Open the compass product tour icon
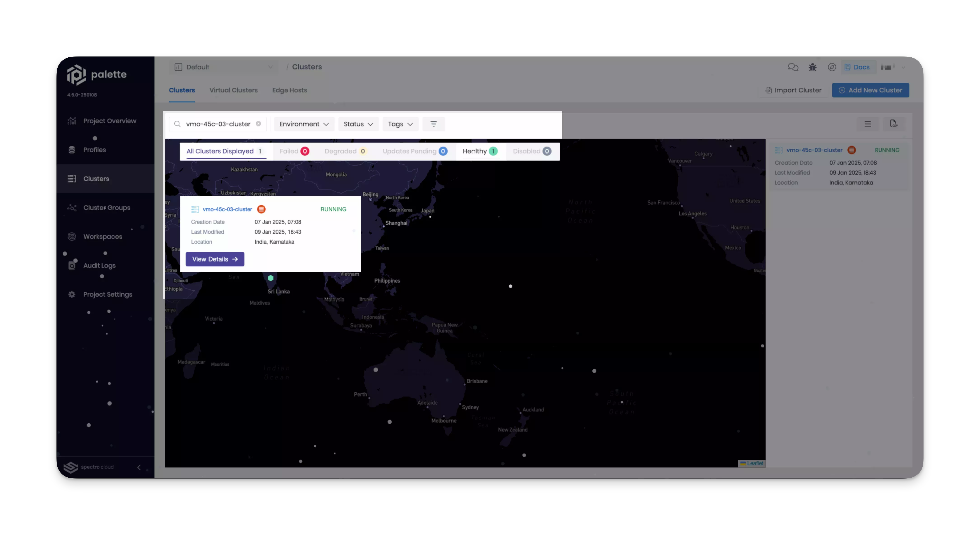 tap(832, 67)
